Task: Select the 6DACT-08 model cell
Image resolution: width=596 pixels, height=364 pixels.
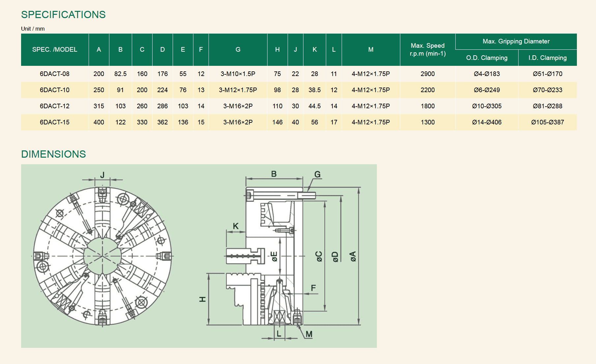Action: pyautogui.click(x=55, y=74)
